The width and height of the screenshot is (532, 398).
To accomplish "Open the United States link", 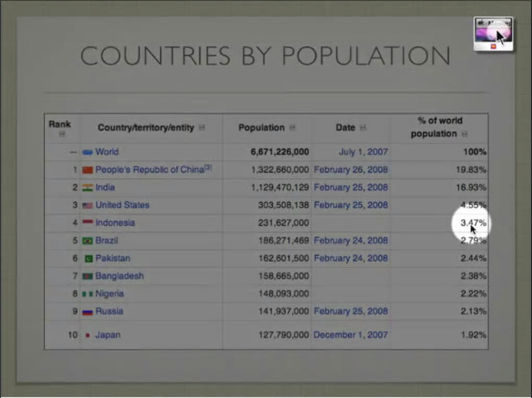I will click(123, 205).
